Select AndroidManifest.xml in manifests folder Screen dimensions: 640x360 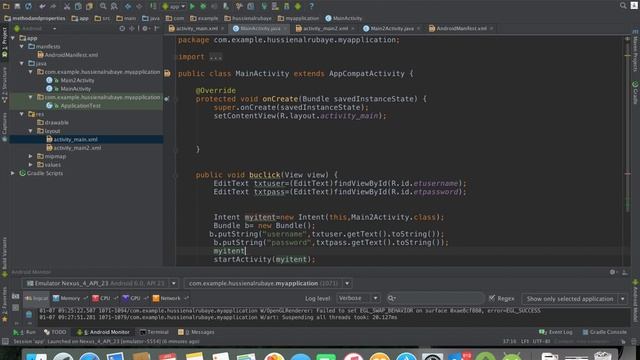coord(71,55)
